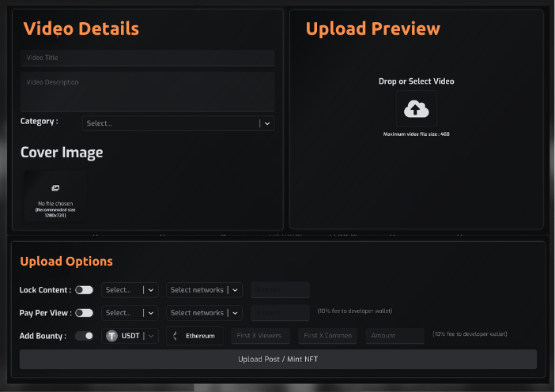Click the cover image file chooser icon
Image resolution: width=555 pixels, height=392 pixels.
55,188
